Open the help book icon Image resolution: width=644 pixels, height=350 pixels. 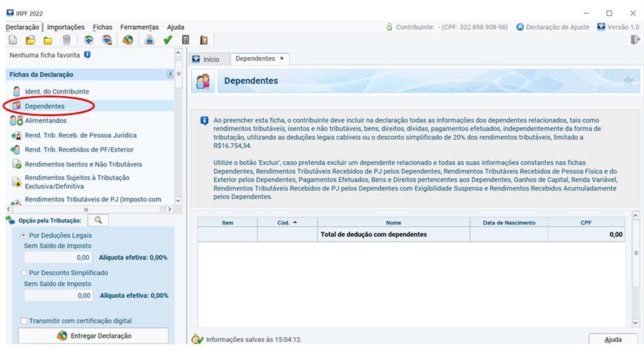click(x=204, y=40)
